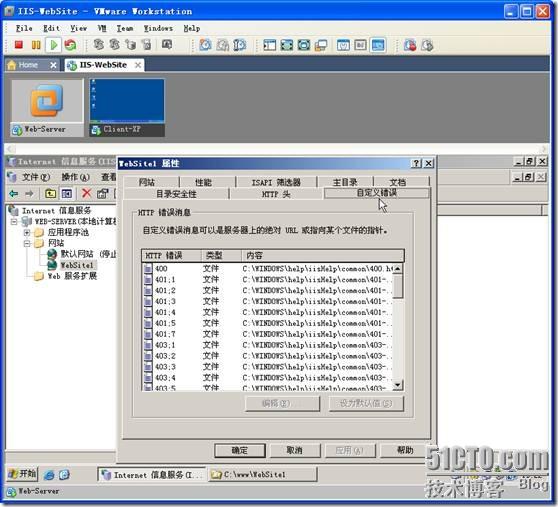Select the 400 error row
The image size is (558, 507).
pos(268,269)
